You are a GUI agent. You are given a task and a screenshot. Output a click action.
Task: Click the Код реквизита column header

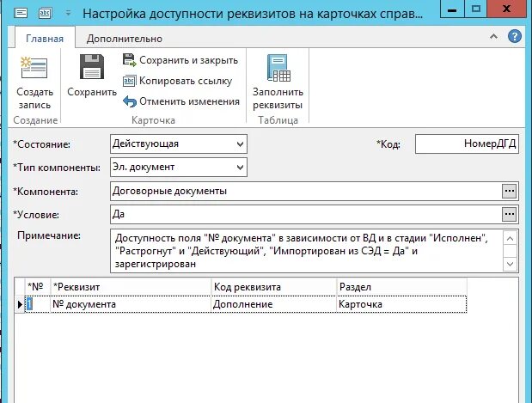pos(274,287)
